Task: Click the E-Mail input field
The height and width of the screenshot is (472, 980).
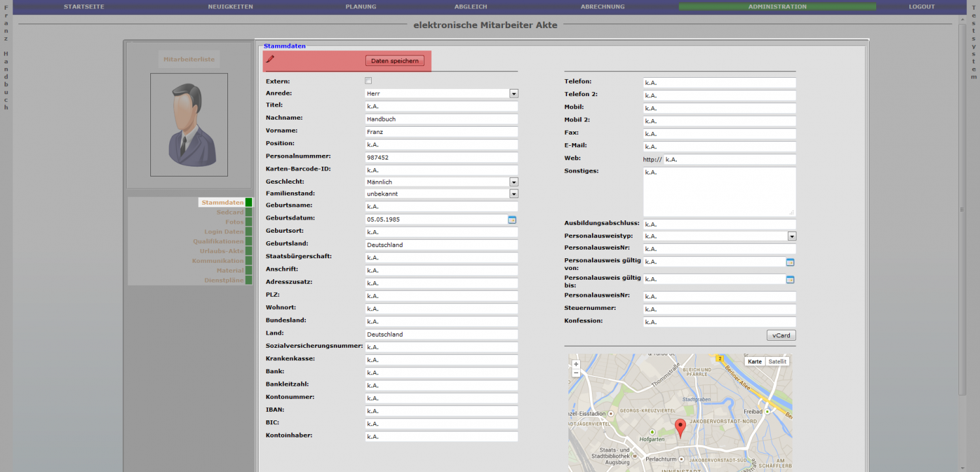Action: [719, 146]
